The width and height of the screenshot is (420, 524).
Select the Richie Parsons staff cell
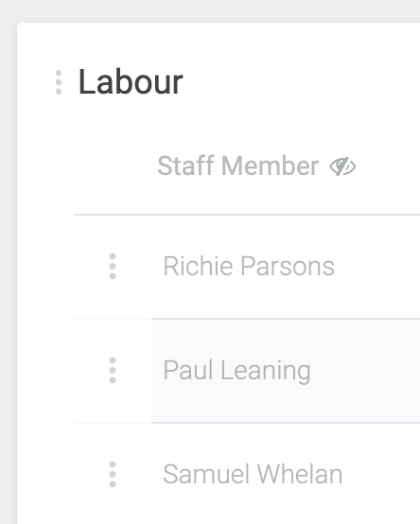click(286, 267)
